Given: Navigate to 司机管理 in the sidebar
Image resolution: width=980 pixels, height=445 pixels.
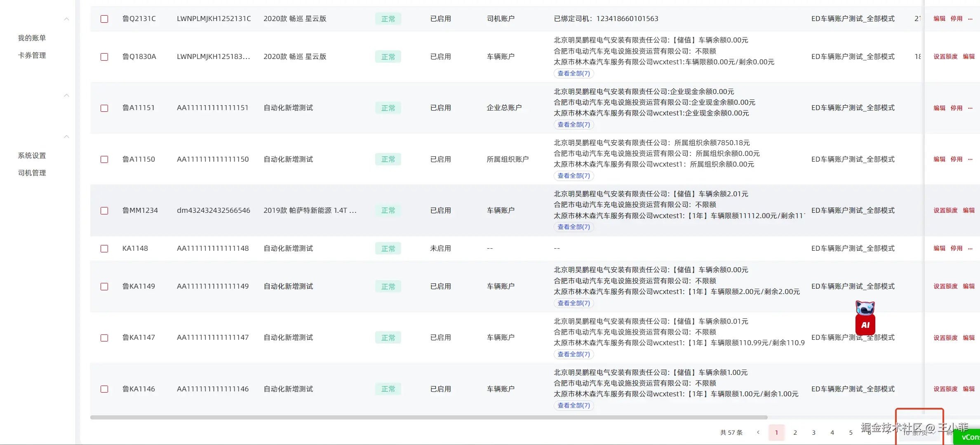Looking at the screenshot, I should pyautogui.click(x=32, y=173).
